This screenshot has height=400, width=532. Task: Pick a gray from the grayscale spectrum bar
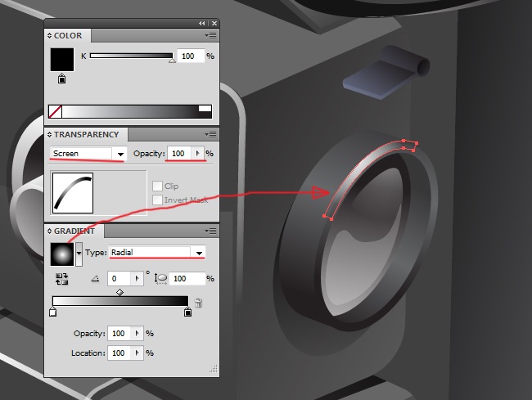click(130, 111)
